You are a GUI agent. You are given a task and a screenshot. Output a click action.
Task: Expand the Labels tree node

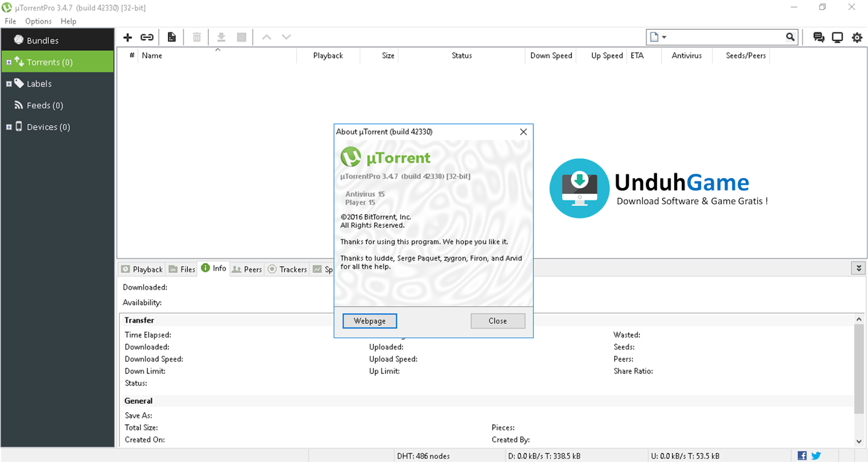click(9, 84)
